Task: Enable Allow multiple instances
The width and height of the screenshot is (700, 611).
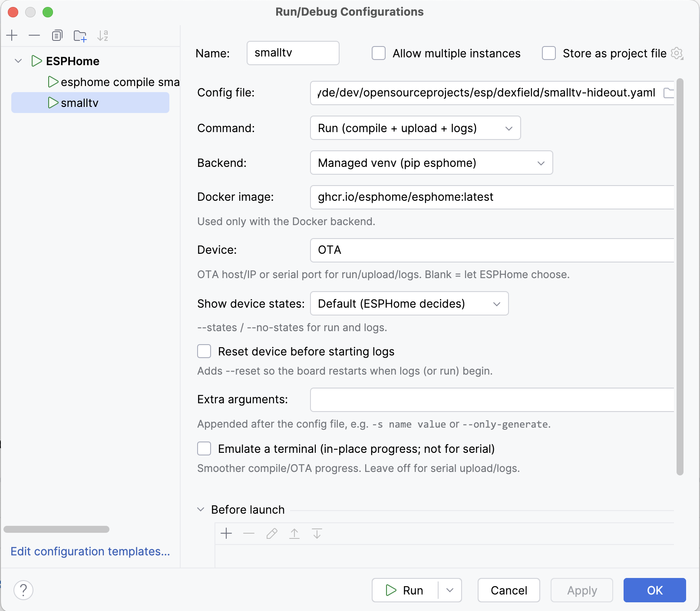Action: (379, 53)
